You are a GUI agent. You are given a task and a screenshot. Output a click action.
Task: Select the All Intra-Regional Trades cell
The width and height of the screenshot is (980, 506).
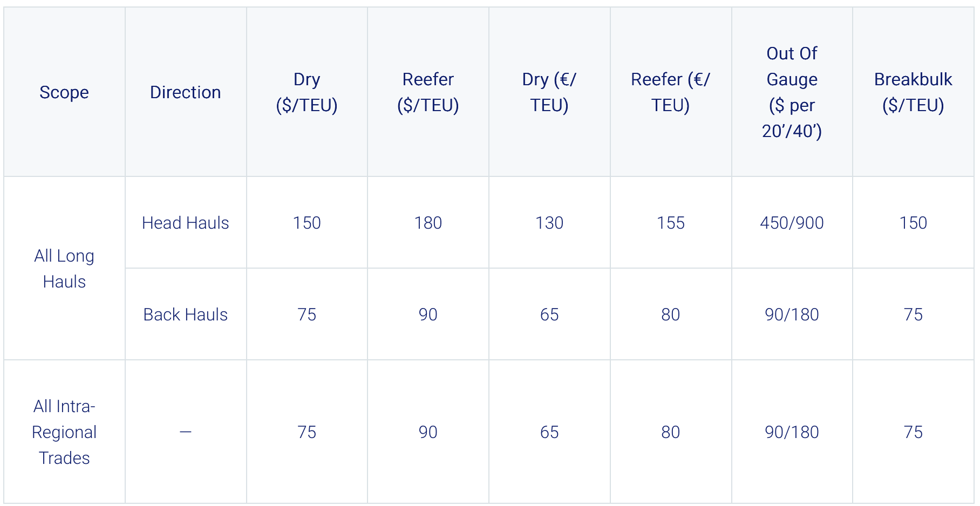point(64,432)
